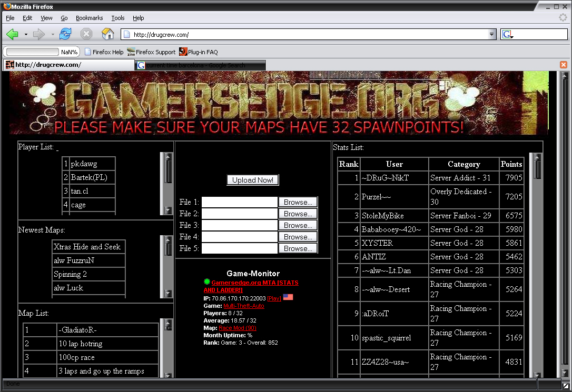Open the Plug-in FAQ bookmark
Image resolution: width=572 pixels, height=392 pixels.
199,52
